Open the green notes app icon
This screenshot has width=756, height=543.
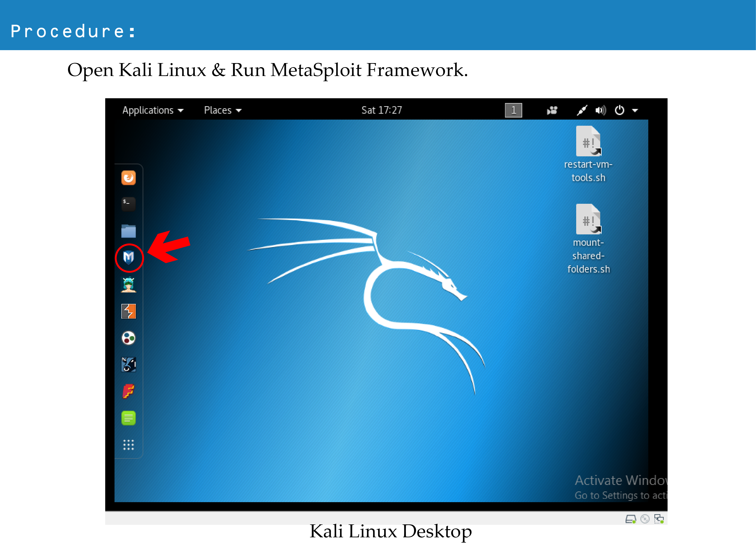coord(128,418)
